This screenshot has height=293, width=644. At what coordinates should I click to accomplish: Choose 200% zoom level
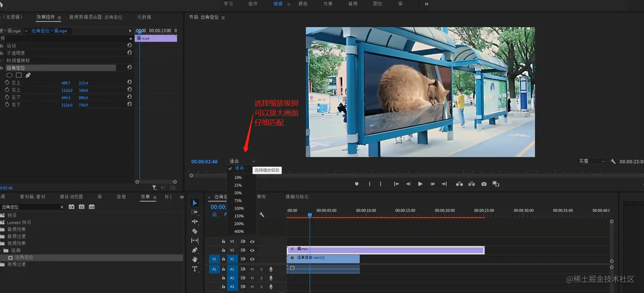tap(239, 223)
